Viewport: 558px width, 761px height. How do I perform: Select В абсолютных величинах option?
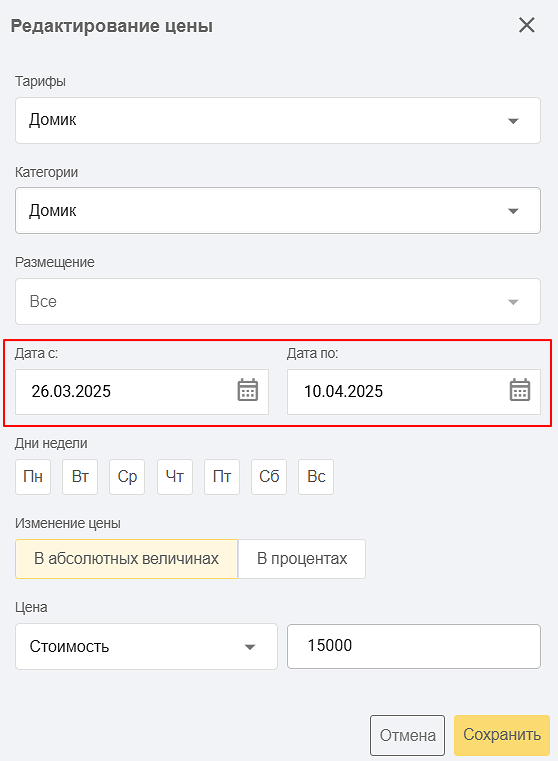(x=127, y=559)
